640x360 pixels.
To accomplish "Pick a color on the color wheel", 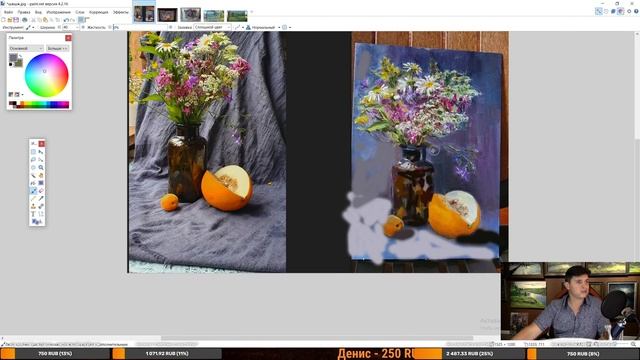I will [x=46, y=75].
